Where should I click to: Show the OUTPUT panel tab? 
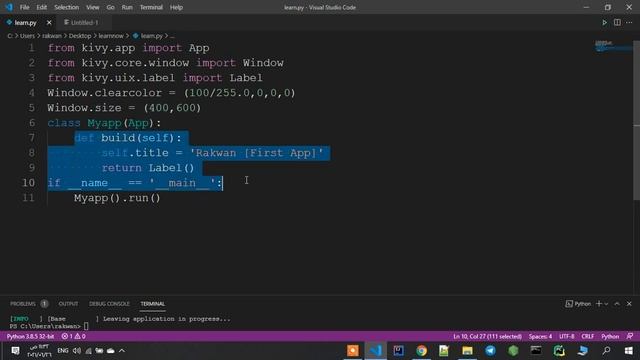tap(68, 304)
